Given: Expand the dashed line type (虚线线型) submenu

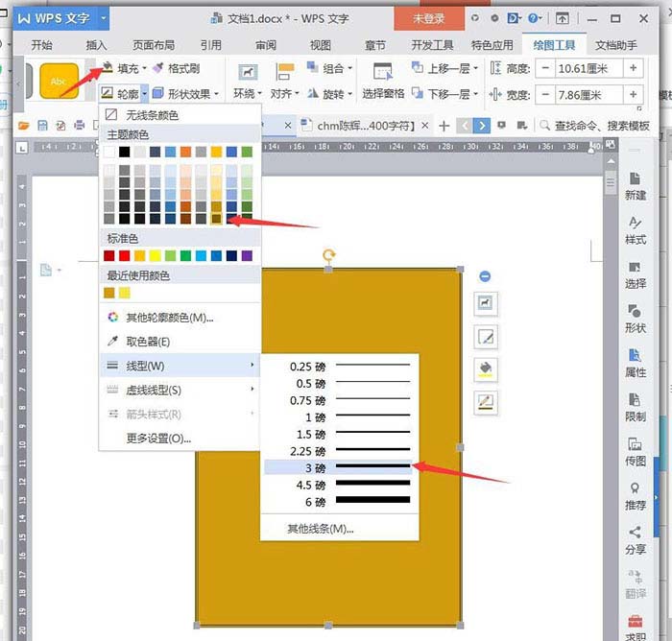Looking at the screenshot, I should click(180, 390).
